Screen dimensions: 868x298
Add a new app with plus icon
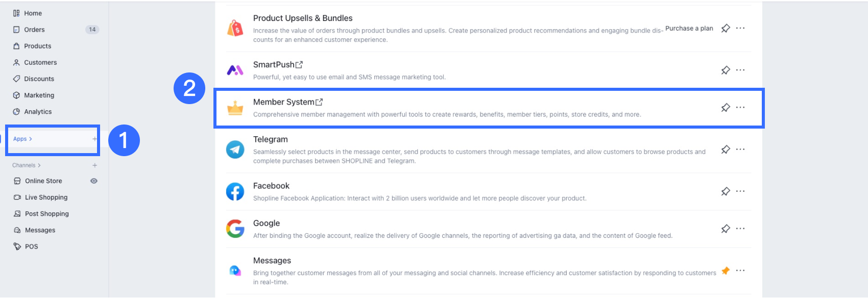94,139
